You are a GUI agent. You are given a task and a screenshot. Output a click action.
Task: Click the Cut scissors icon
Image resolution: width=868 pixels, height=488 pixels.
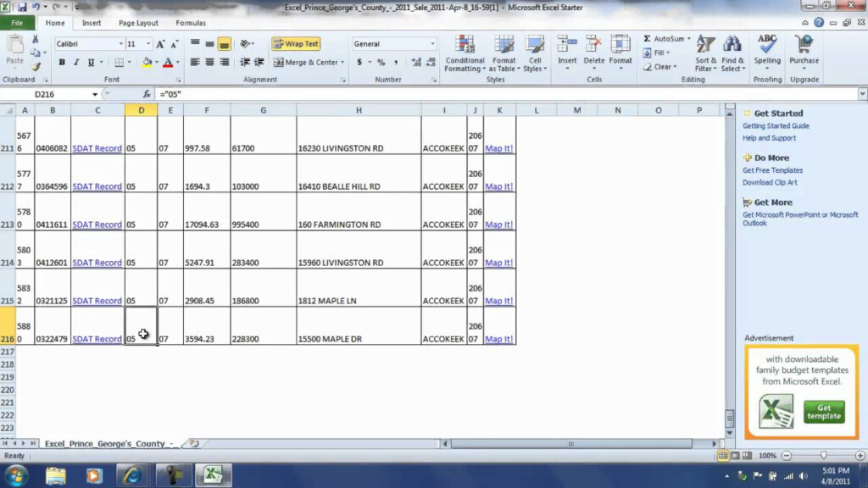36,39
